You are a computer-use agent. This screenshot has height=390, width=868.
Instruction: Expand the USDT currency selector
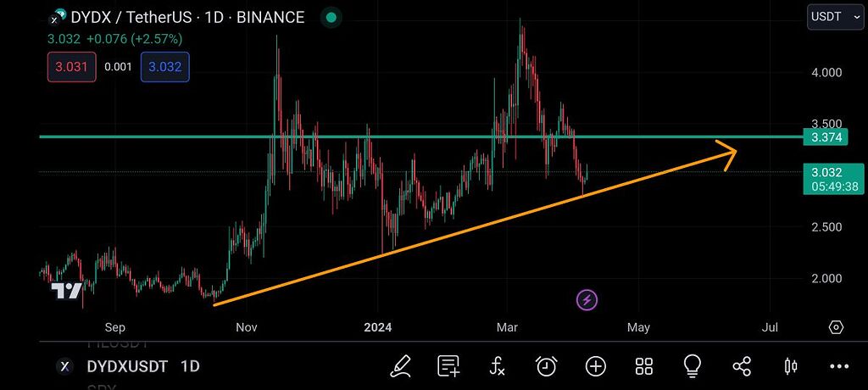[835, 17]
